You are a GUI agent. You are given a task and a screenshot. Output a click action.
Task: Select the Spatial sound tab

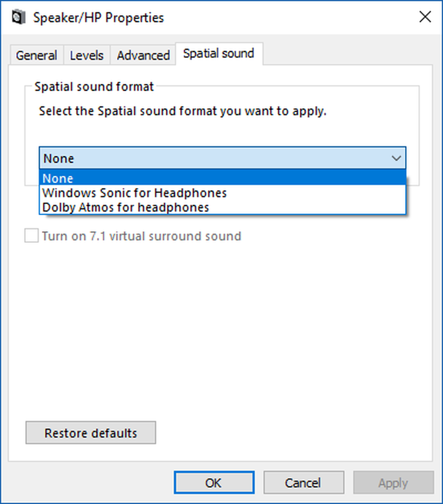219,53
